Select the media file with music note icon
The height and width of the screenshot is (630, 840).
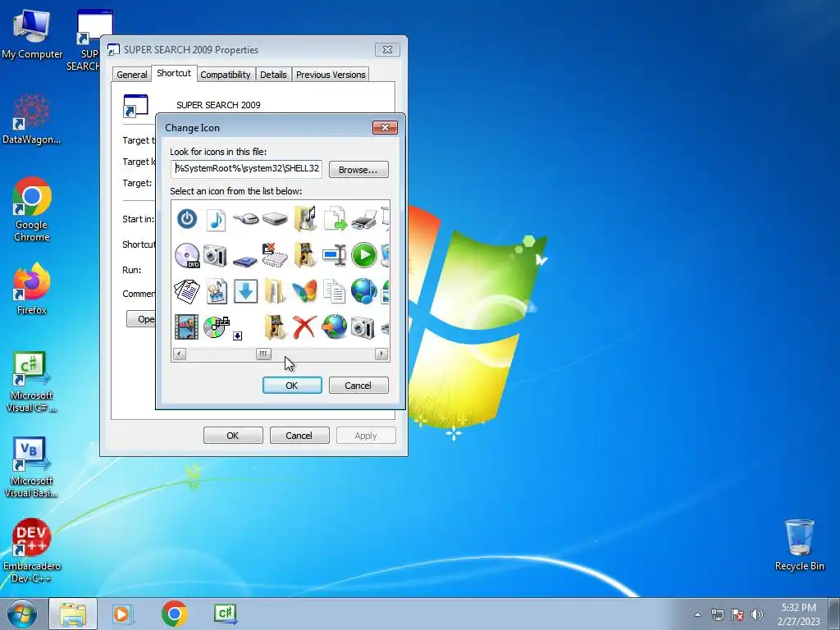click(x=217, y=291)
